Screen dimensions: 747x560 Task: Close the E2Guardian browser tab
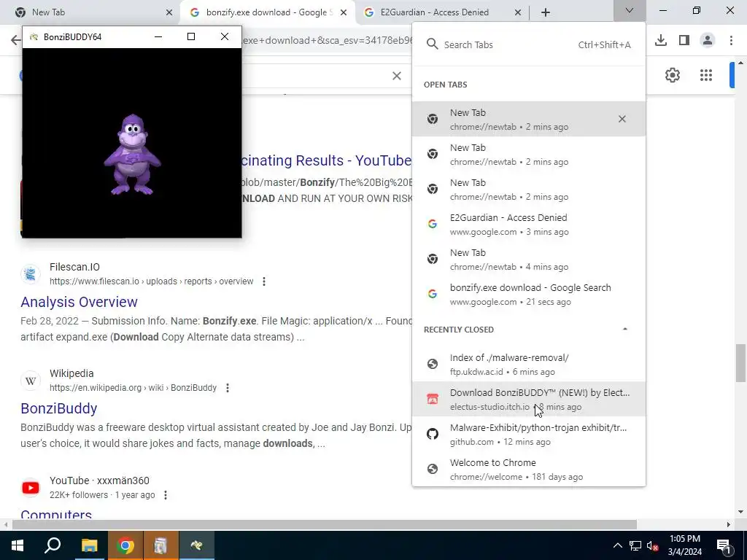coord(518,12)
